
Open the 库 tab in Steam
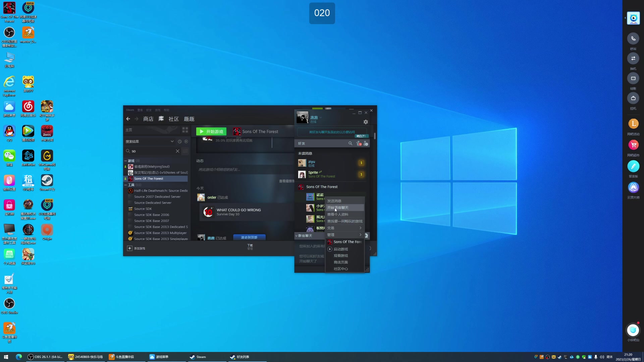(x=161, y=119)
